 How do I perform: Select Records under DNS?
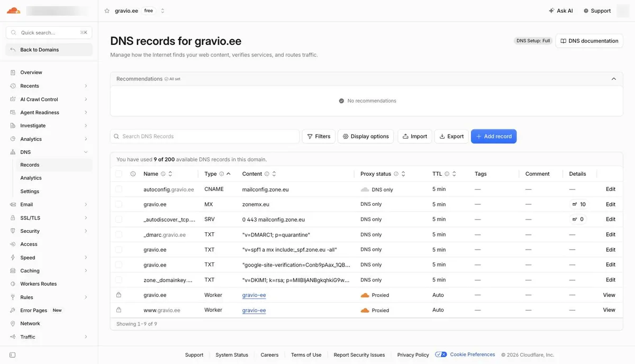tap(54, 165)
